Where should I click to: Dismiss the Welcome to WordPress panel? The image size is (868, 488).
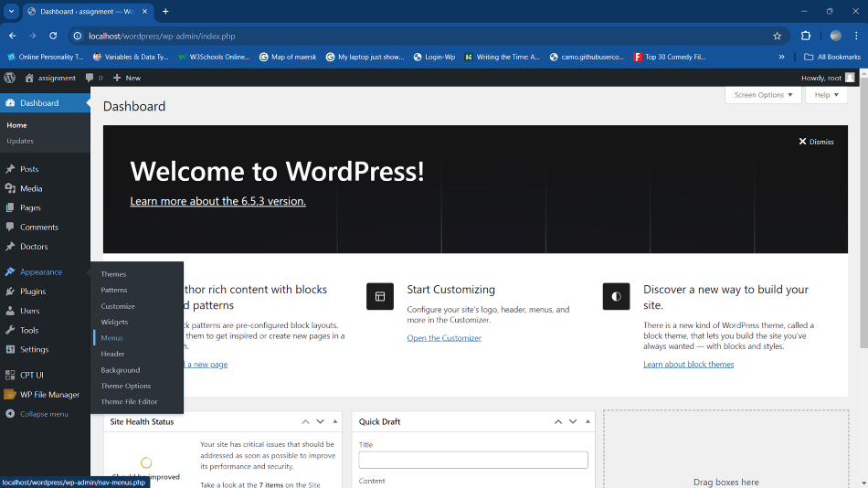click(x=816, y=142)
